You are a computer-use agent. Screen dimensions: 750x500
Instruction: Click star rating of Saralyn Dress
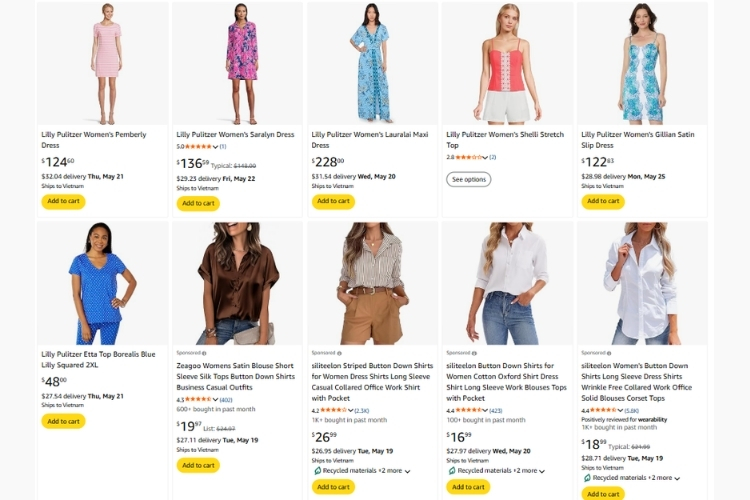(199, 147)
